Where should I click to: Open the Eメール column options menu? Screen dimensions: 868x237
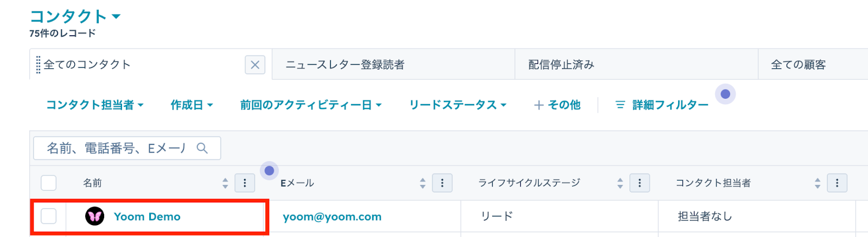coord(442,183)
